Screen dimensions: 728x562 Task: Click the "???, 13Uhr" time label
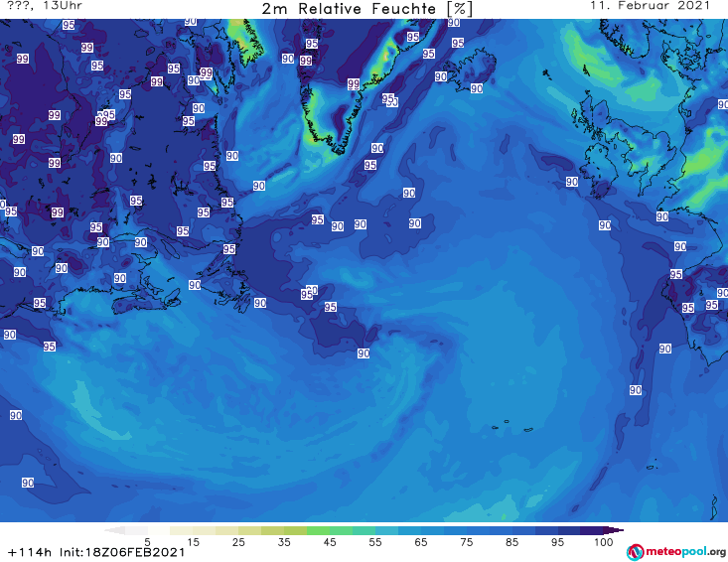tap(45, 6)
